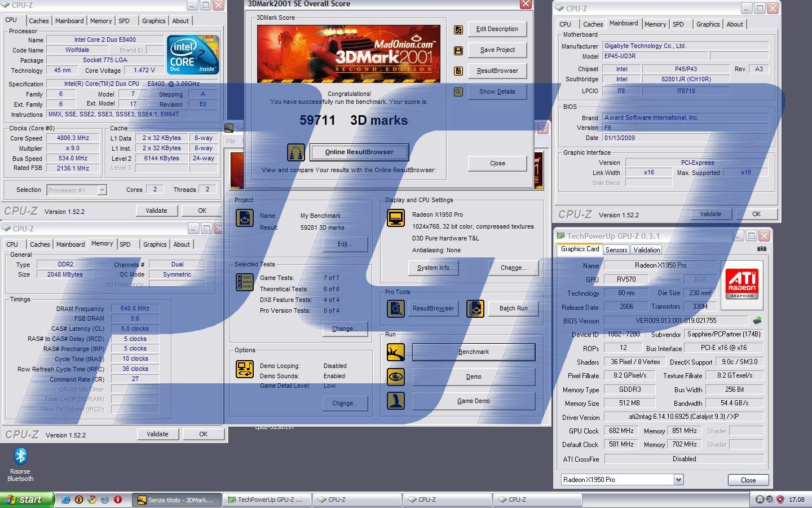Click the ResultBrowser icon next to ResultBrowser button
The width and height of the screenshot is (812, 508).
coord(458,71)
